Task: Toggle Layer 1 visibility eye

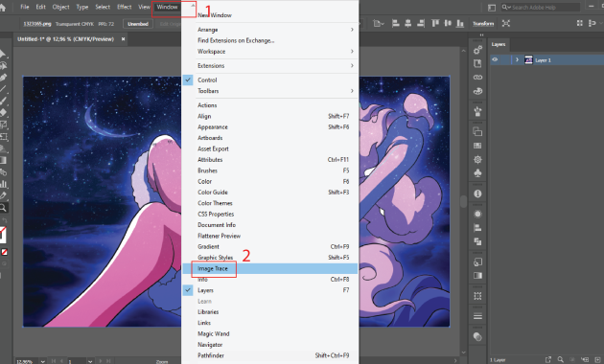Action: click(x=495, y=59)
